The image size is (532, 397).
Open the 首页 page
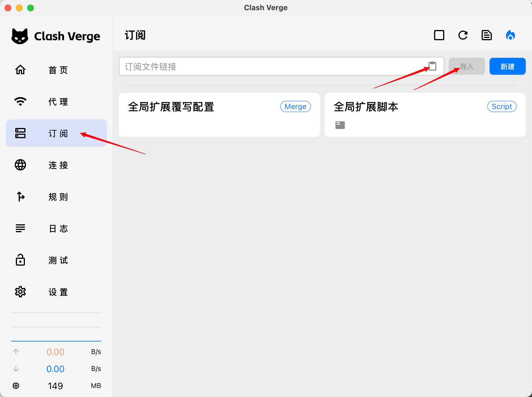point(56,70)
